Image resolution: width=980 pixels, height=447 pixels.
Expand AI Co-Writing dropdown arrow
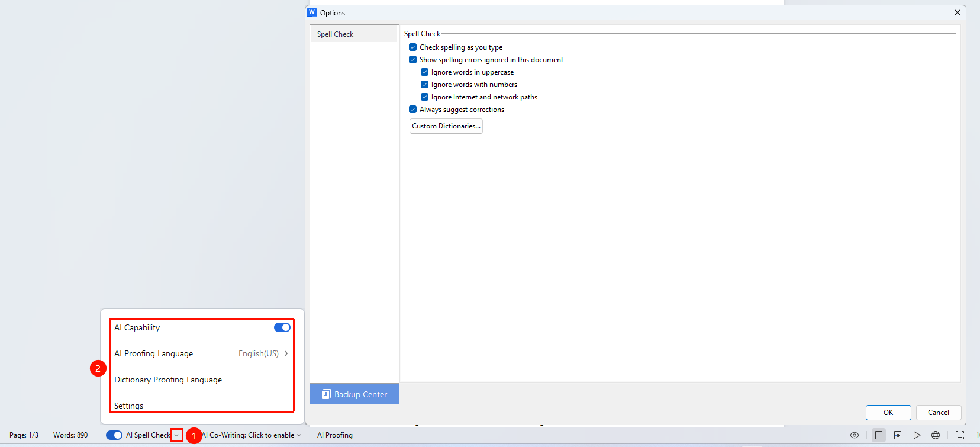(x=299, y=435)
